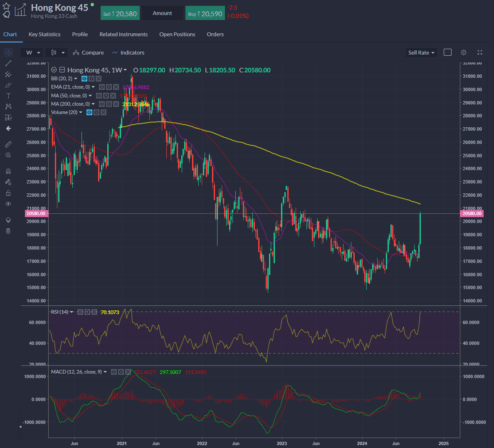Toggle magnet mode for drawings
The image size is (494, 448).
(x=8, y=171)
